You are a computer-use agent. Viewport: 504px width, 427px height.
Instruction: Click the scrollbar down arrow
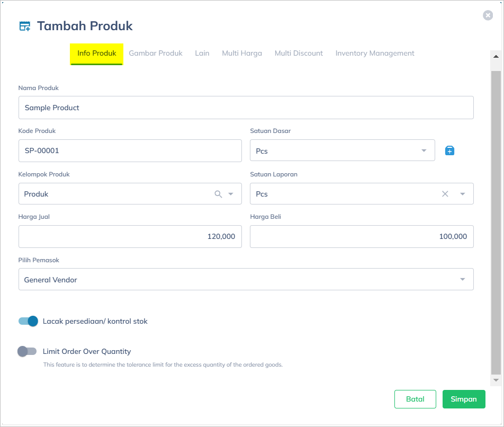[x=496, y=380]
